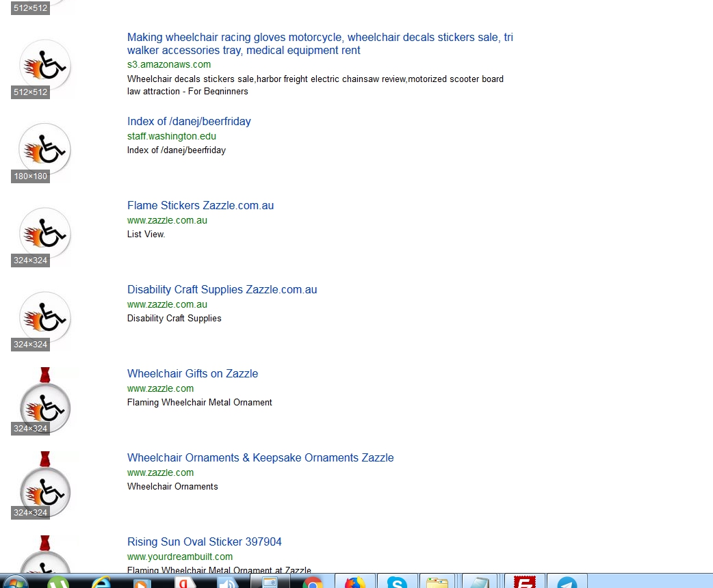
Task: Click the green www.yourdreambuilt.com URL
Action: pos(179,556)
